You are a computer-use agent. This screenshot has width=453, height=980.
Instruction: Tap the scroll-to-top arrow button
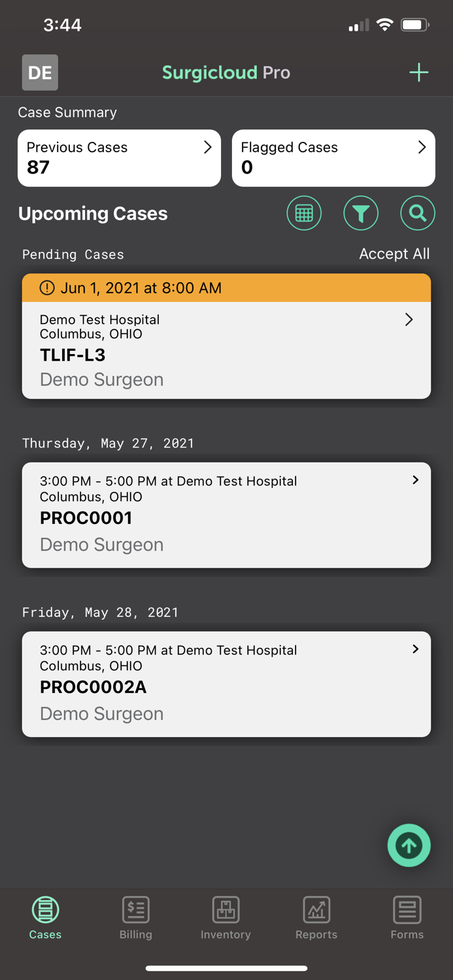pyautogui.click(x=409, y=845)
